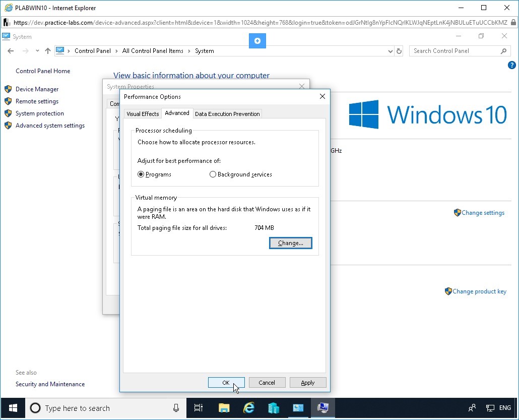Expand the chevron after All Control Panel Items
519x420 pixels.
pyautogui.click(x=189, y=51)
